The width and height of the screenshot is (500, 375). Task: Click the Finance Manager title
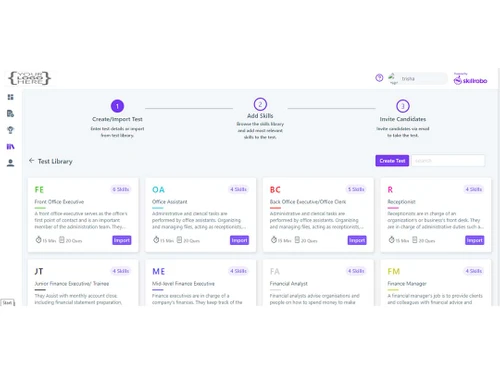click(x=407, y=284)
